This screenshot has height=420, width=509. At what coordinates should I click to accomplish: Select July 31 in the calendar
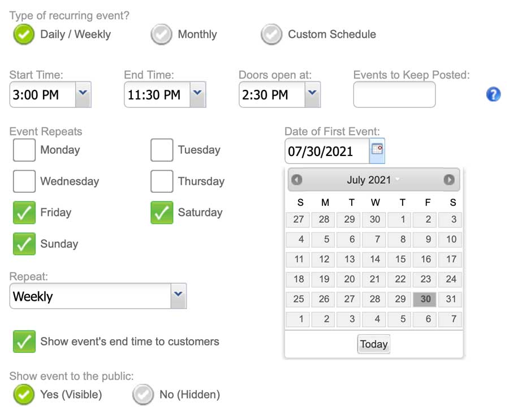[x=450, y=299]
